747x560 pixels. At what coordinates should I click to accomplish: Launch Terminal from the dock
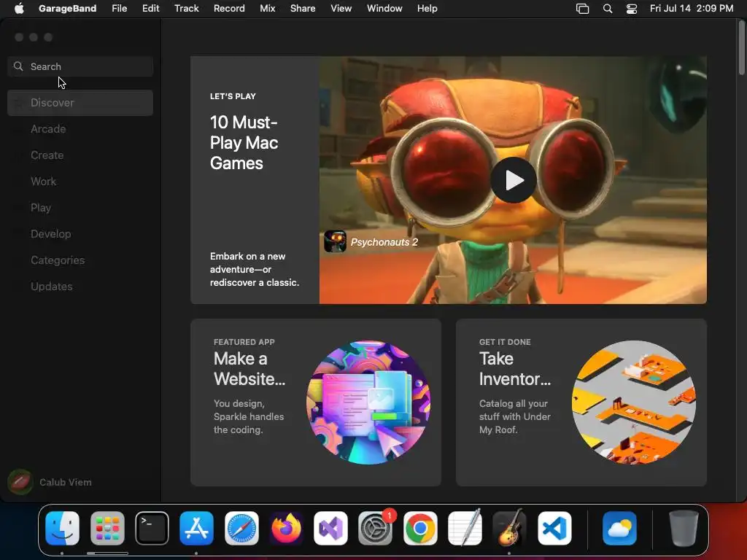pos(152,528)
